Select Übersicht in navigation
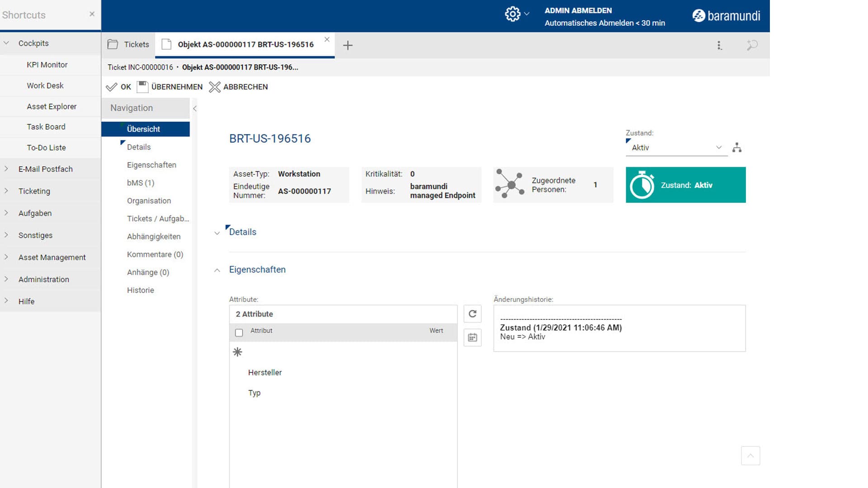868x488 pixels. 146,129
